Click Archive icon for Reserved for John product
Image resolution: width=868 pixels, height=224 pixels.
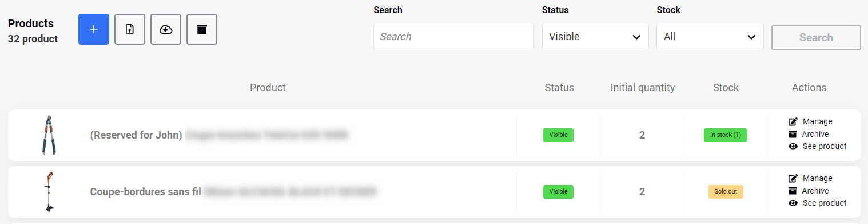(x=793, y=134)
